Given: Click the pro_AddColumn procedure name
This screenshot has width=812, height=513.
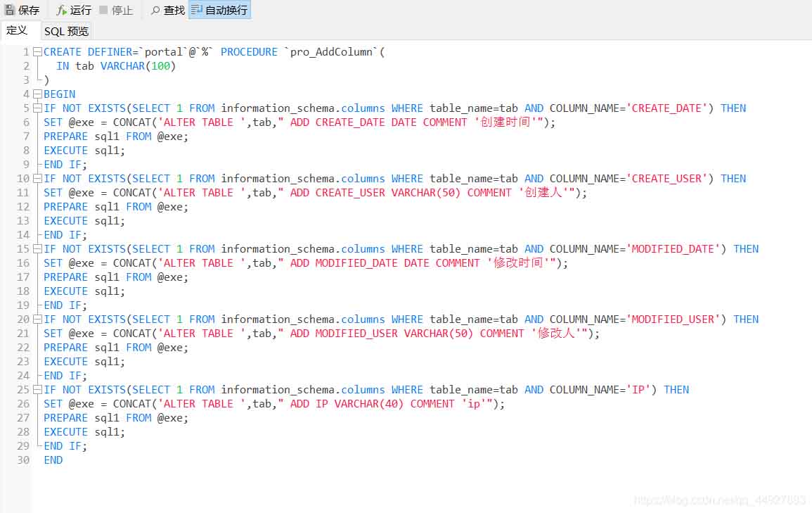Looking at the screenshot, I should (x=331, y=52).
